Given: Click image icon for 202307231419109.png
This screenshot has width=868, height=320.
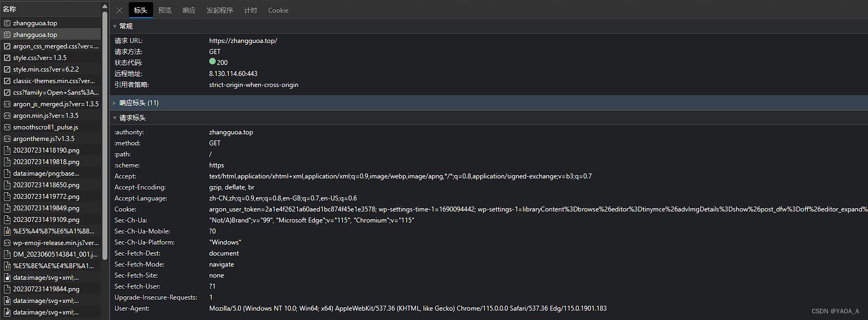Looking at the screenshot, I should pos(7,220).
